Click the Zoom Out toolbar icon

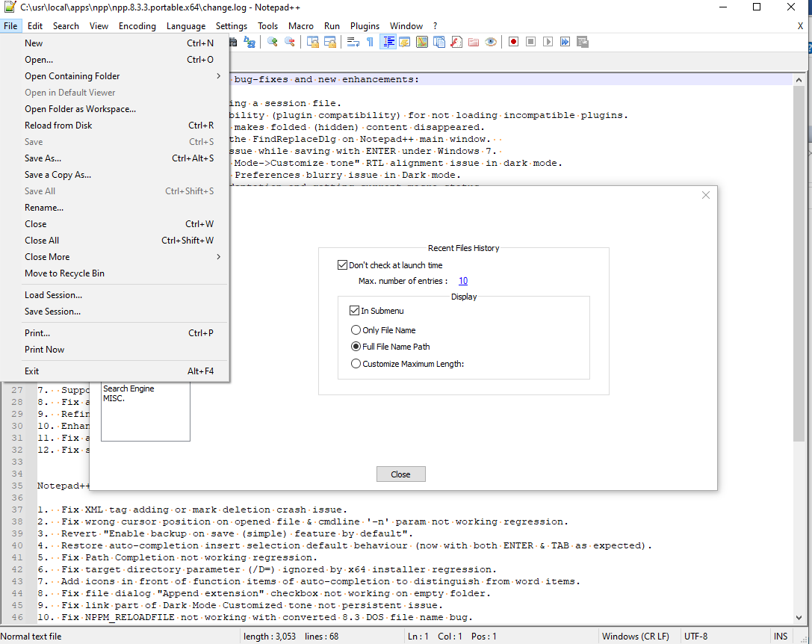290,42
